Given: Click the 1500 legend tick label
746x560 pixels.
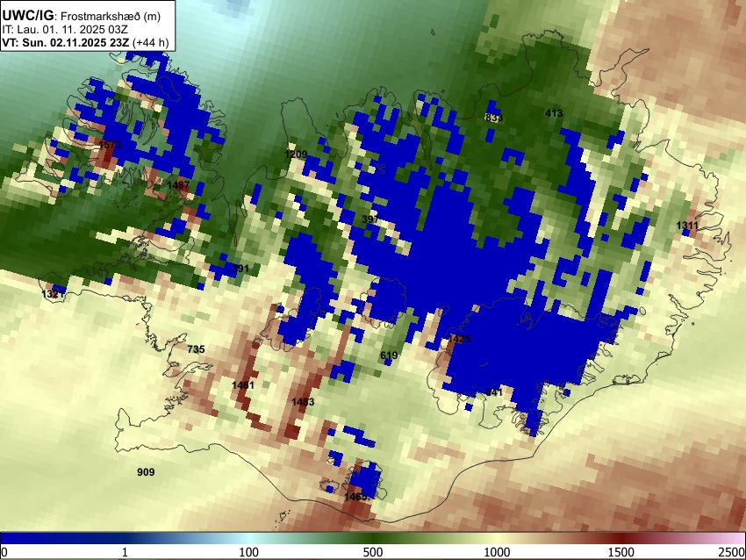Looking at the screenshot, I should tap(621, 552).
